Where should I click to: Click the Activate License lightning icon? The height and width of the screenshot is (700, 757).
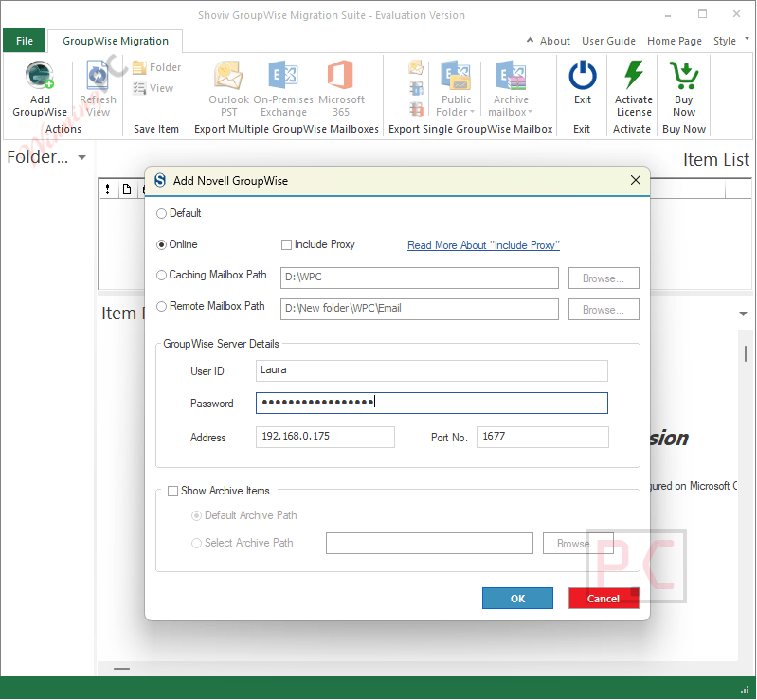(634, 75)
